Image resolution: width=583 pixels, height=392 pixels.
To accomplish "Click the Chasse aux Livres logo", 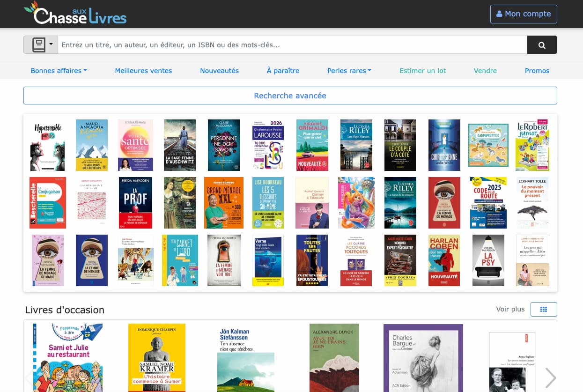I will tap(75, 14).
